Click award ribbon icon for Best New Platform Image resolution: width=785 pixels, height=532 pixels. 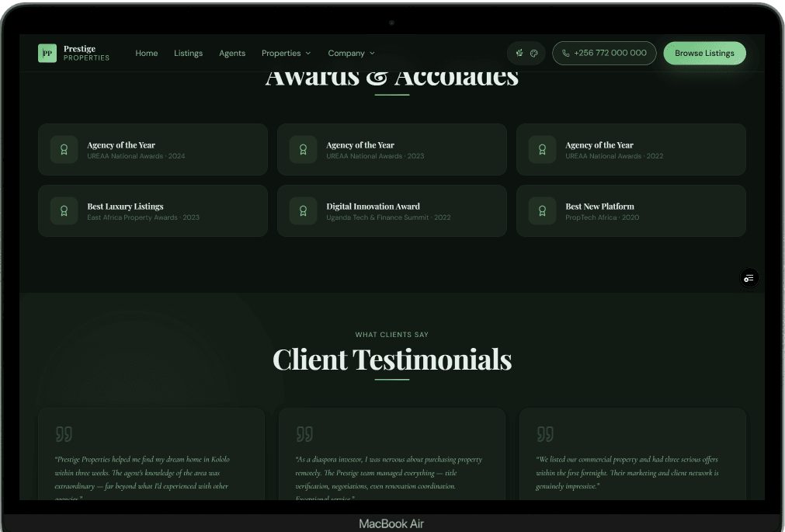click(x=542, y=211)
